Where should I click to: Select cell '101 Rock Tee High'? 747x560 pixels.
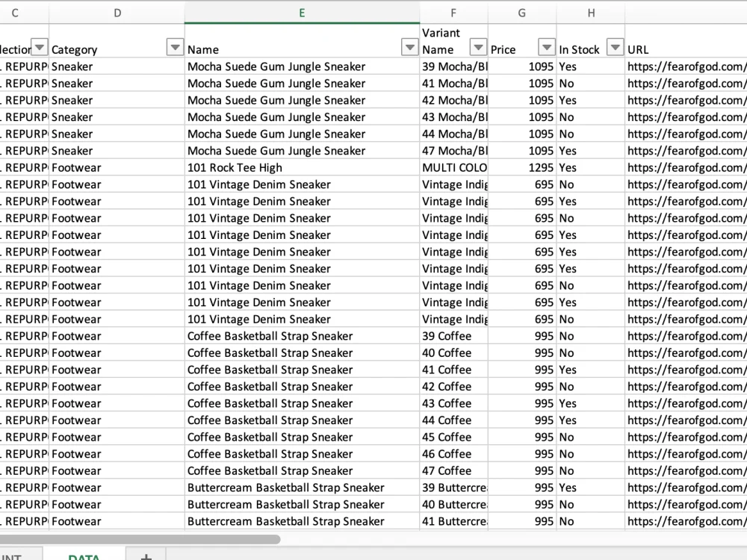[x=302, y=167]
